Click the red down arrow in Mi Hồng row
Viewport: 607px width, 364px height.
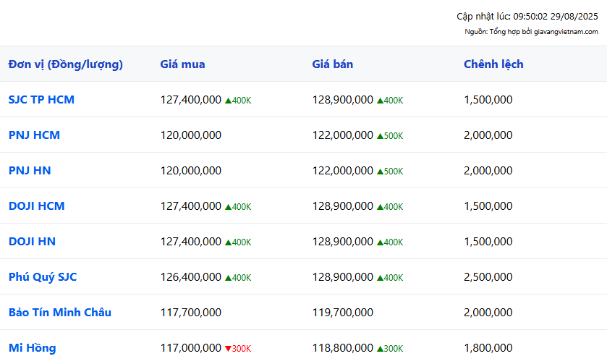tap(228, 349)
